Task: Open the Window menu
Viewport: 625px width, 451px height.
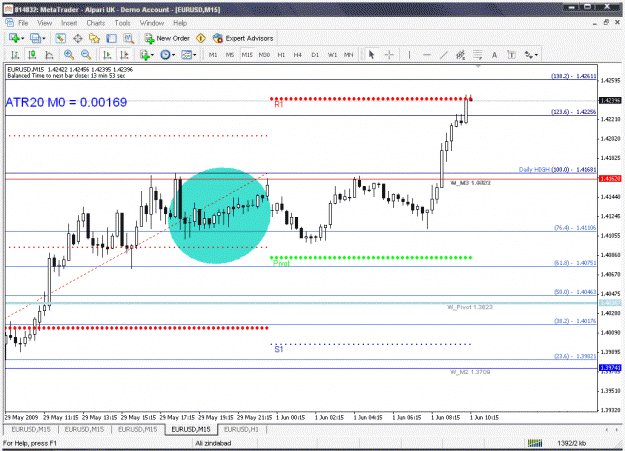Action: pyautogui.click(x=152, y=23)
